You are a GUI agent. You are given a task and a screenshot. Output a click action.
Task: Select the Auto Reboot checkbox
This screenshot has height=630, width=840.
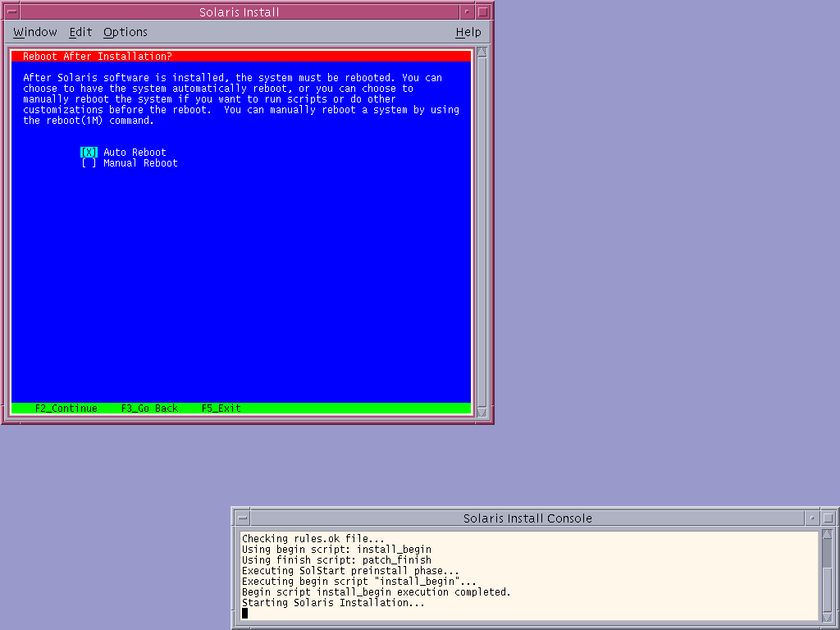point(89,152)
